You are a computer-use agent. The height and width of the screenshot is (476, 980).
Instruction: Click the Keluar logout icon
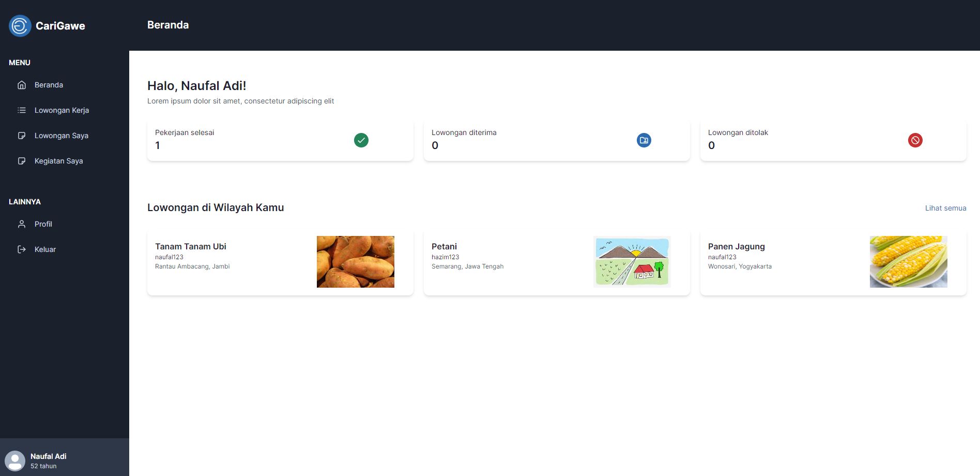[22, 249]
